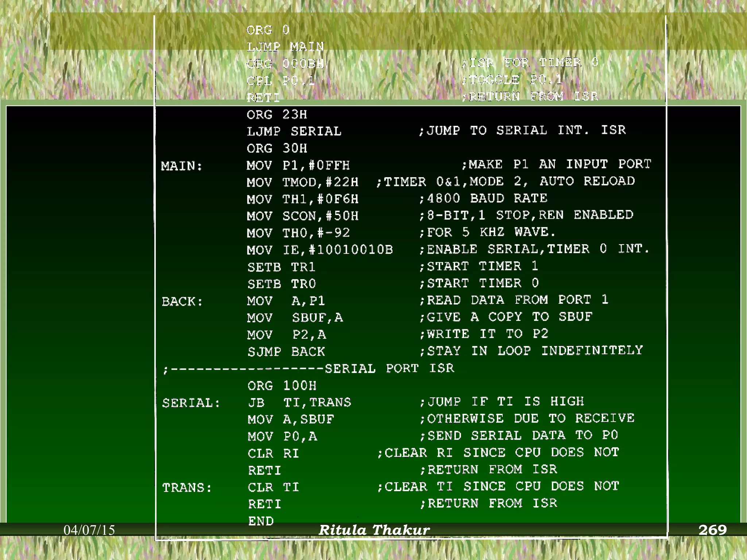
Task: Click the ORG 100H line
Action: coord(282,385)
